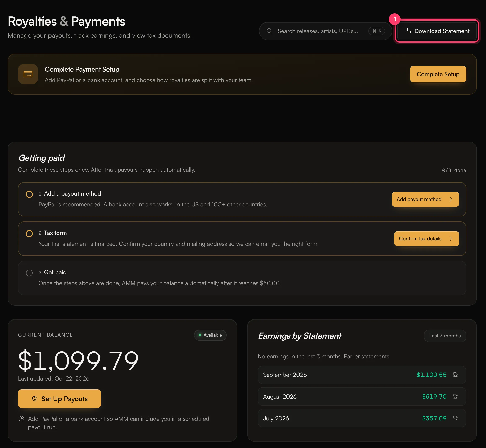486x448 pixels.
Task: Click gear icon in Set Up Payouts
Action: tap(35, 399)
